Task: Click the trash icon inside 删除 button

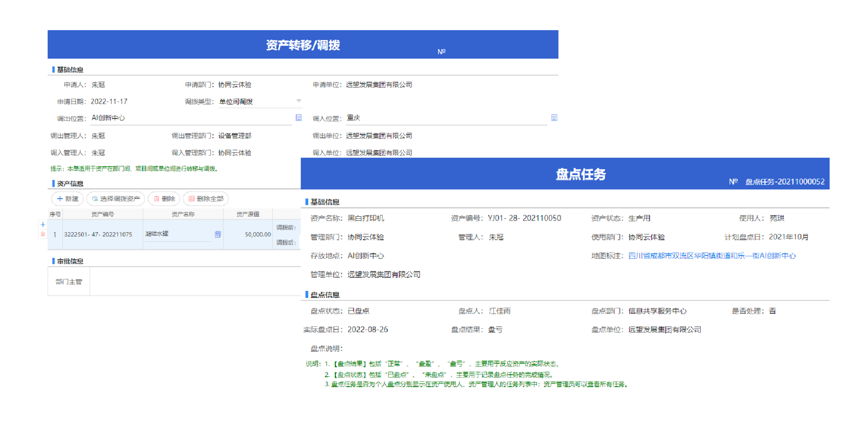Action: pyautogui.click(x=156, y=199)
